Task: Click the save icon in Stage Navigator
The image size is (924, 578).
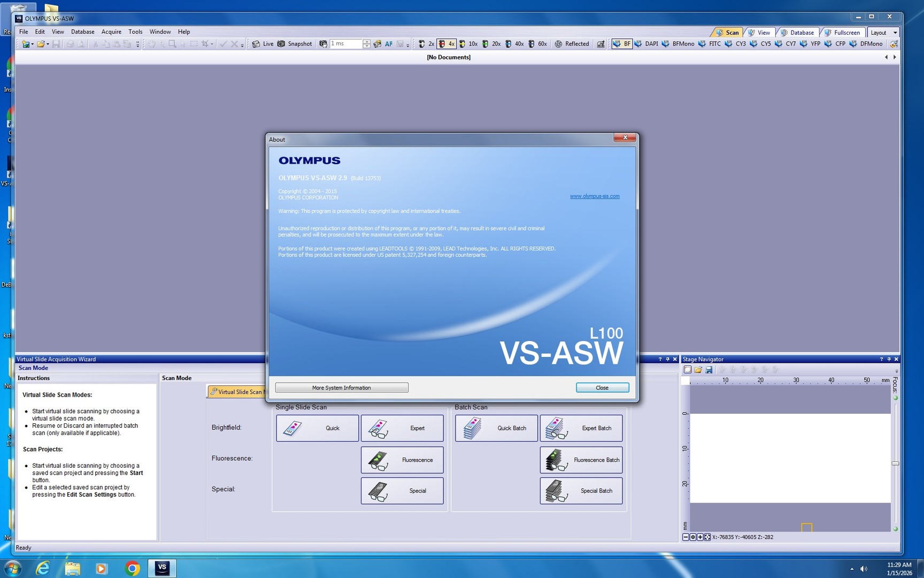Action: pos(709,370)
